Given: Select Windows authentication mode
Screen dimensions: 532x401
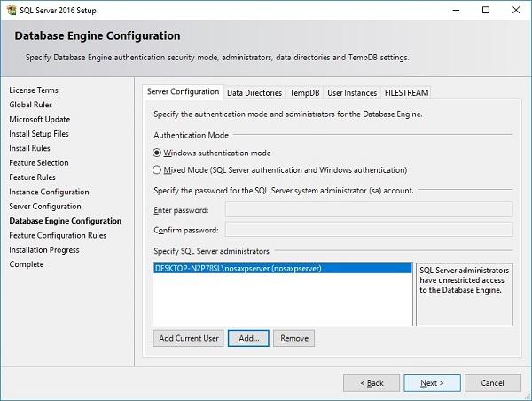Looking at the screenshot, I should click(158, 153).
